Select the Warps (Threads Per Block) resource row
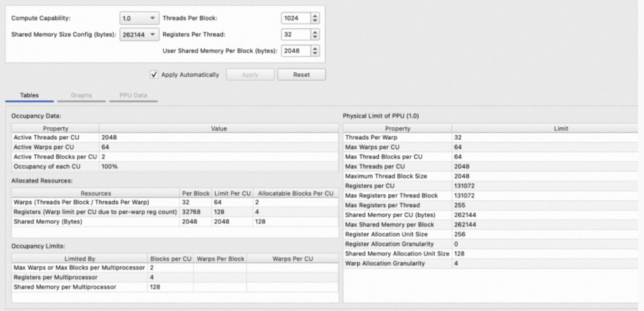644x311 pixels. click(175, 202)
